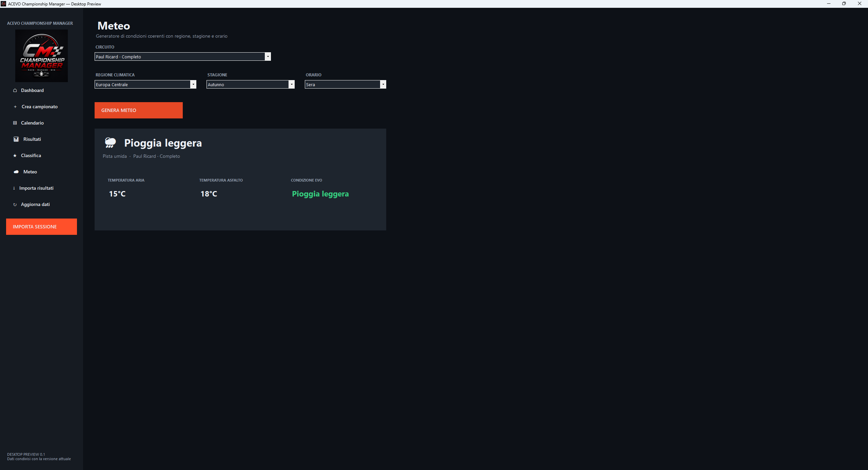Click the 18°C asphalt temperature value
The height and width of the screenshot is (470, 868).
[209, 194]
